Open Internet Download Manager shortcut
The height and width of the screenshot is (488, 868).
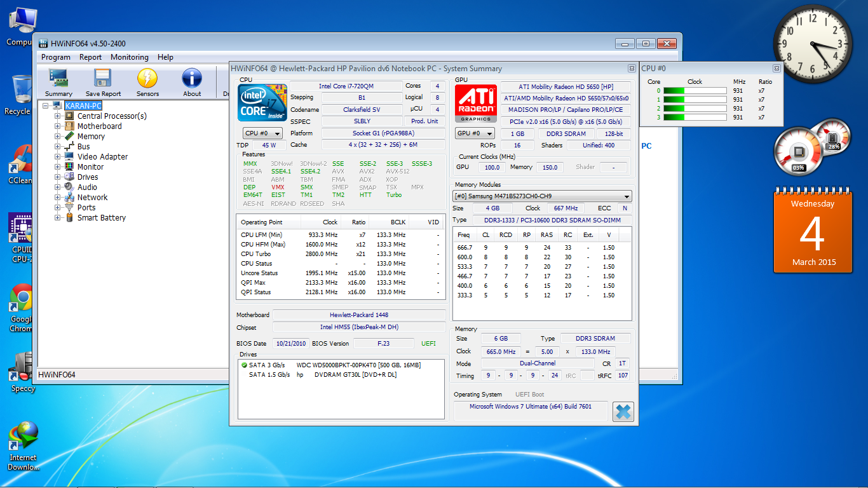click(x=23, y=445)
